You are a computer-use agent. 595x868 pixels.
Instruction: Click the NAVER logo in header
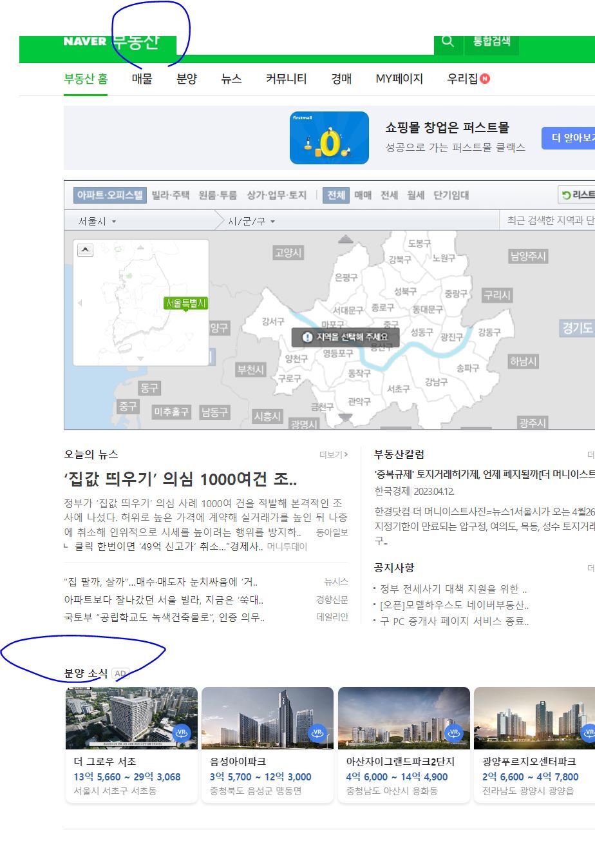pyautogui.click(x=84, y=41)
